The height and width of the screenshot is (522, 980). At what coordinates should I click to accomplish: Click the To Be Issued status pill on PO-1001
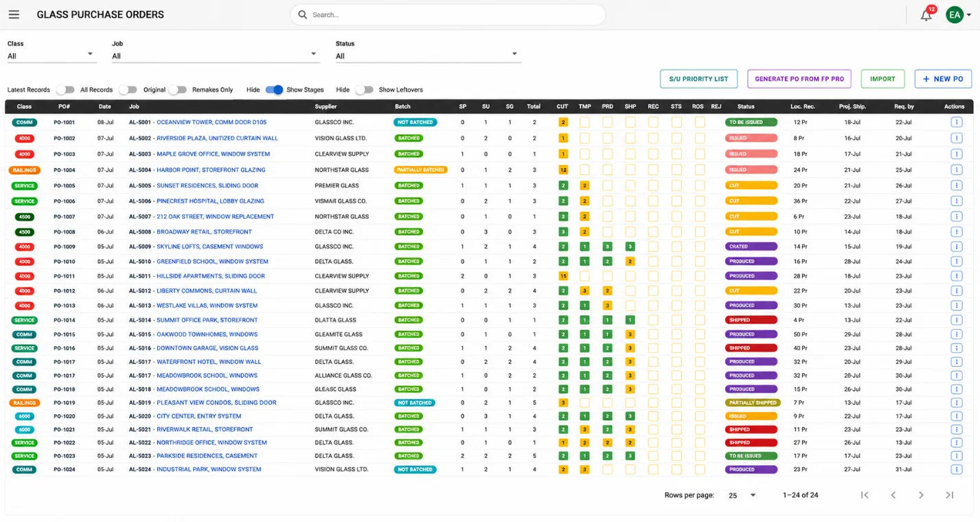pyautogui.click(x=751, y=122)
